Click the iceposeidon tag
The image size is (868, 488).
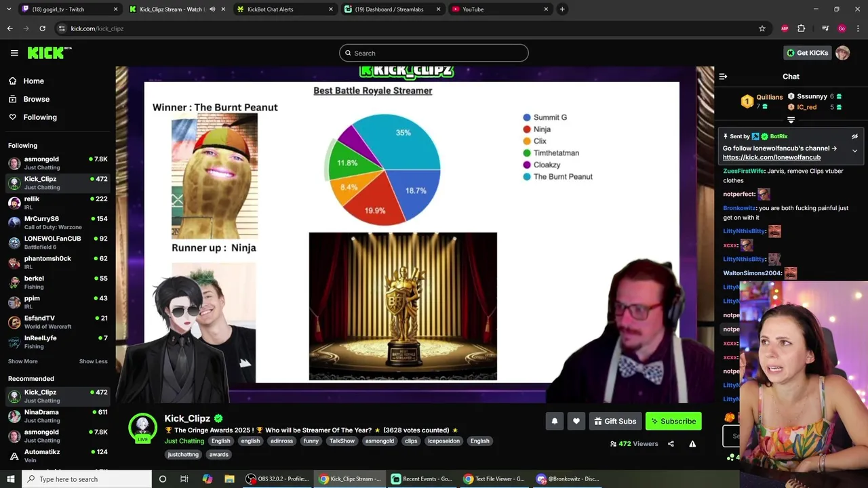click(x=443, y=441)
